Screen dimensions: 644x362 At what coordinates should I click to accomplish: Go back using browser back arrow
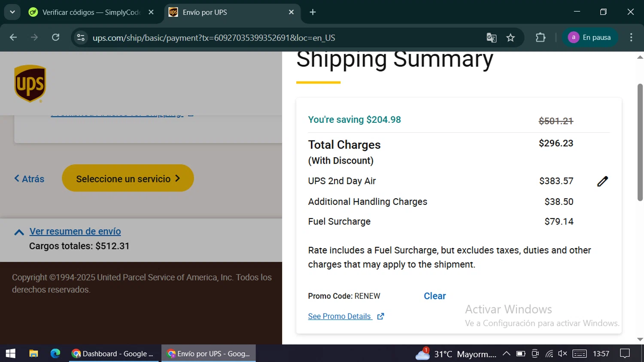click(x=13, y=38)
